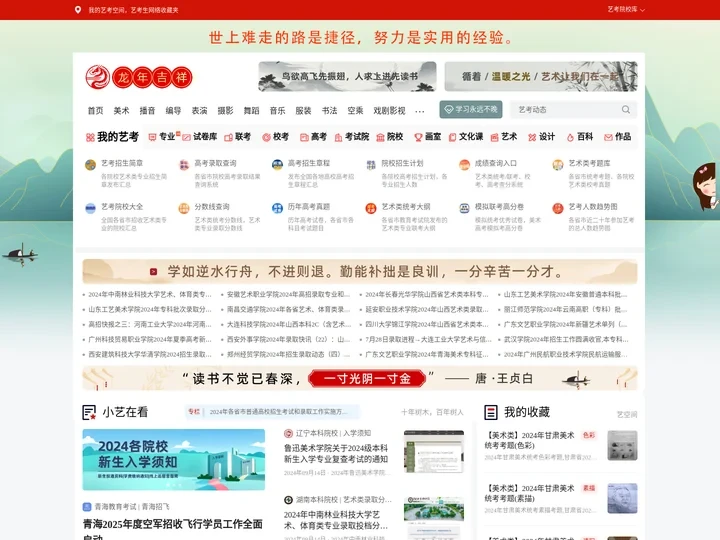The width and height of the screenshot is (720, 540).
Task: Open link 西安建筑科技大学华清学院2024招生录取
Action: pos(150,354)
